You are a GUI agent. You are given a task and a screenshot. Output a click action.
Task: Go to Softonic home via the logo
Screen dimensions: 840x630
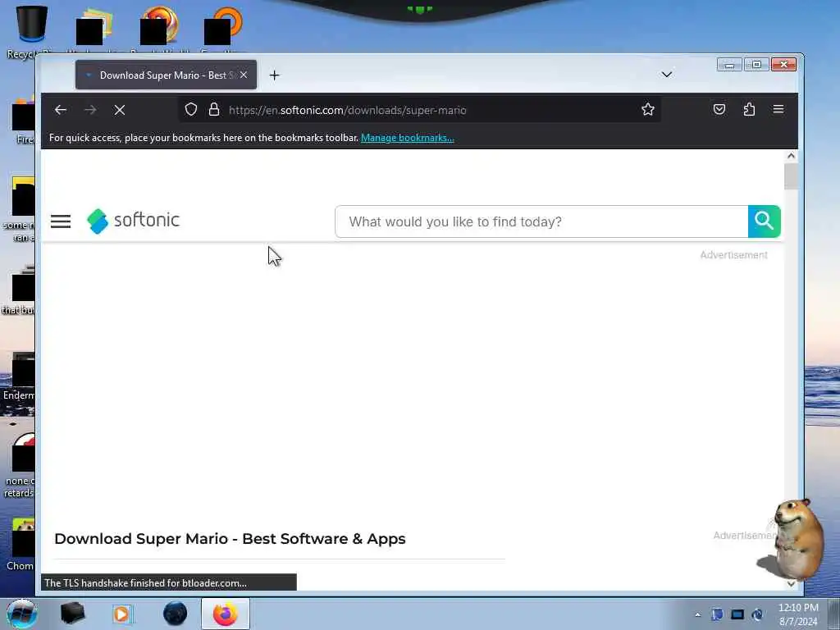133,221
